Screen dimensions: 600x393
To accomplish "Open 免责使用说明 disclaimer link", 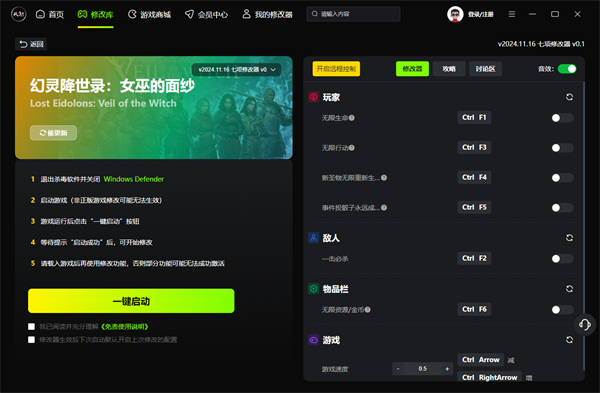I will [125, 326].
